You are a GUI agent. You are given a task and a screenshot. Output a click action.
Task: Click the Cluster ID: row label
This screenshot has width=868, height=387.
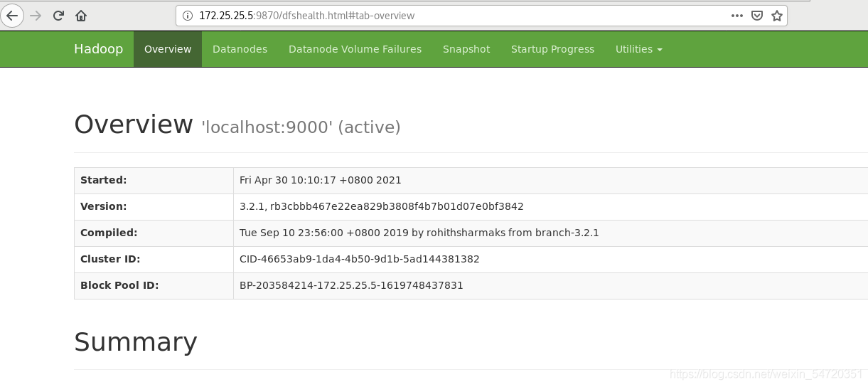click(110, 259)
